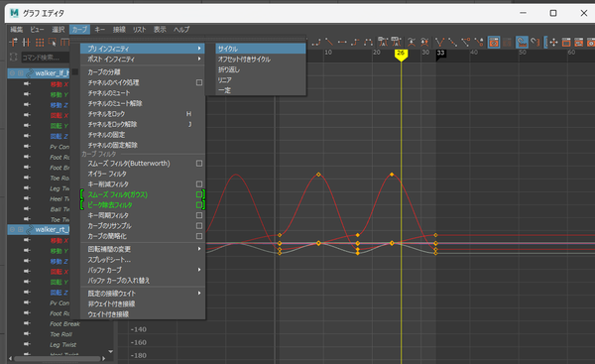Click チャネルのミュート menu entry
The image size is (595, 364).
(x=143, y=93)
